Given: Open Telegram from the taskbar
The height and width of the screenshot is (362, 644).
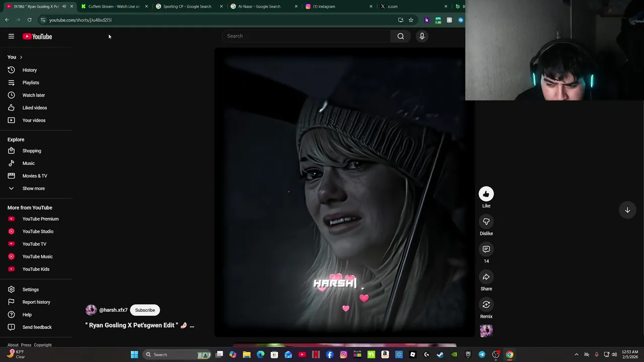Looking at the screenshot, I should (x=482, y=354).
